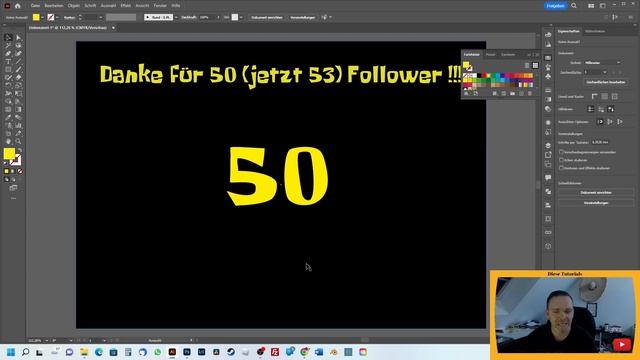Click the search magnifier icon in the top bar
Image resolution: width=640 pixels, height=360 pixels.
(574, 6)
